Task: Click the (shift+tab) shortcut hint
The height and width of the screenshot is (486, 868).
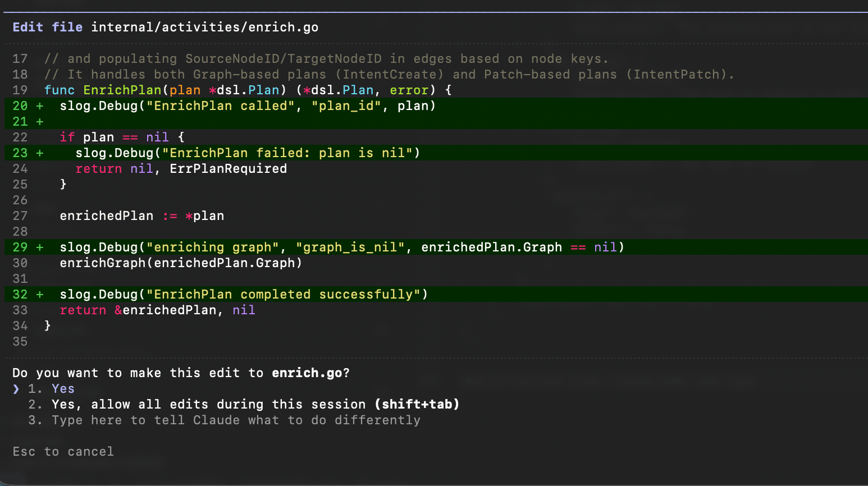Action: [417, 404]
